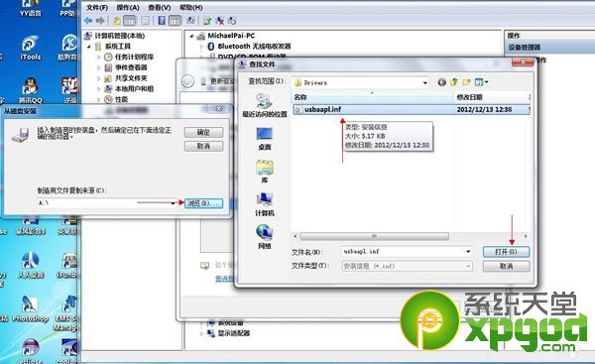Select 性能 in the console tree

tap(121, 99)
